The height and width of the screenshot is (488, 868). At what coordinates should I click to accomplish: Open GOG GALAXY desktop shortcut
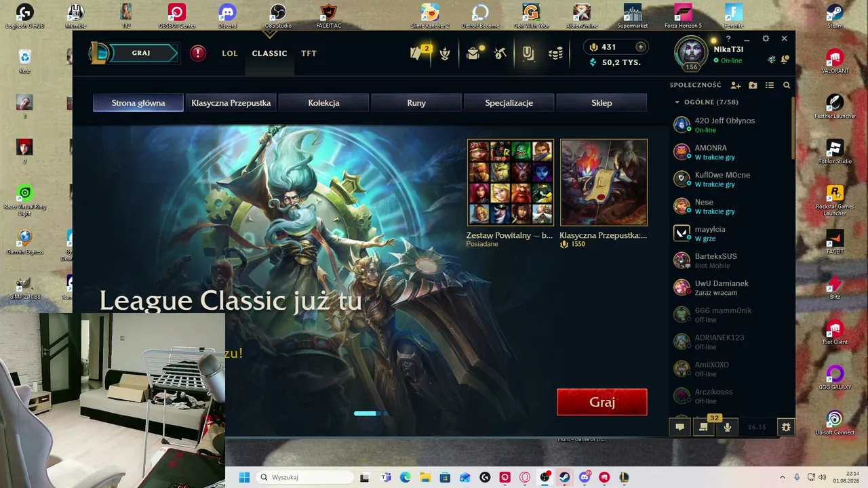835,378
